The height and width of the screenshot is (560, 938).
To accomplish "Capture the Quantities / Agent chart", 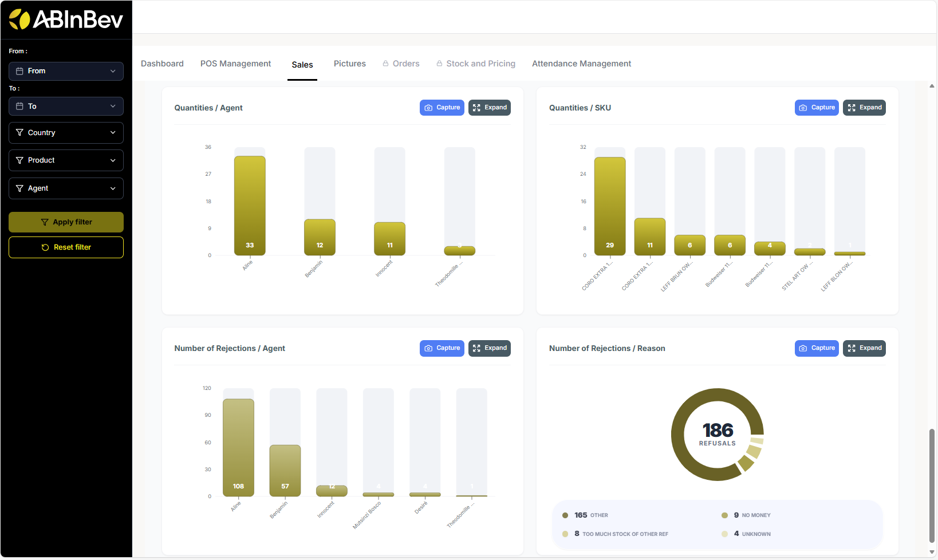I will [x=442, y=108].
